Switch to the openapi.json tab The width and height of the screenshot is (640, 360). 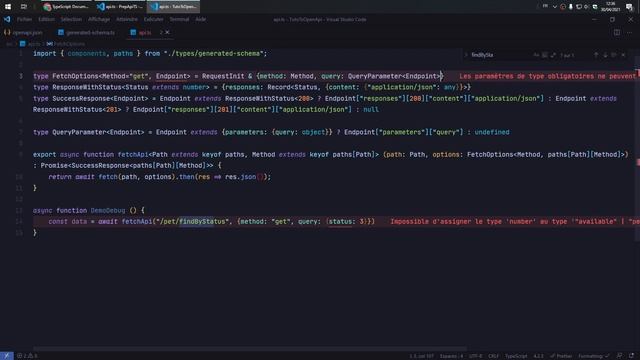click(x=23, y=32)
